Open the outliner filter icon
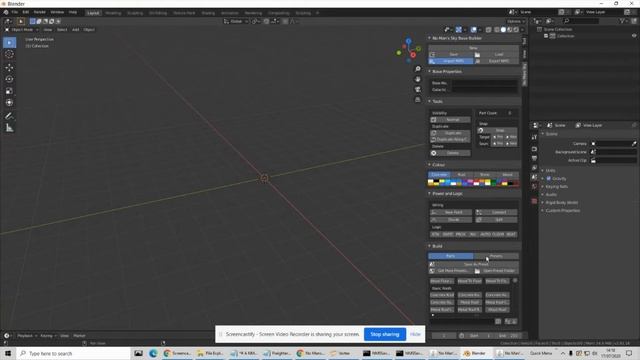Viewport: 640px width, 360px height. 623,21
